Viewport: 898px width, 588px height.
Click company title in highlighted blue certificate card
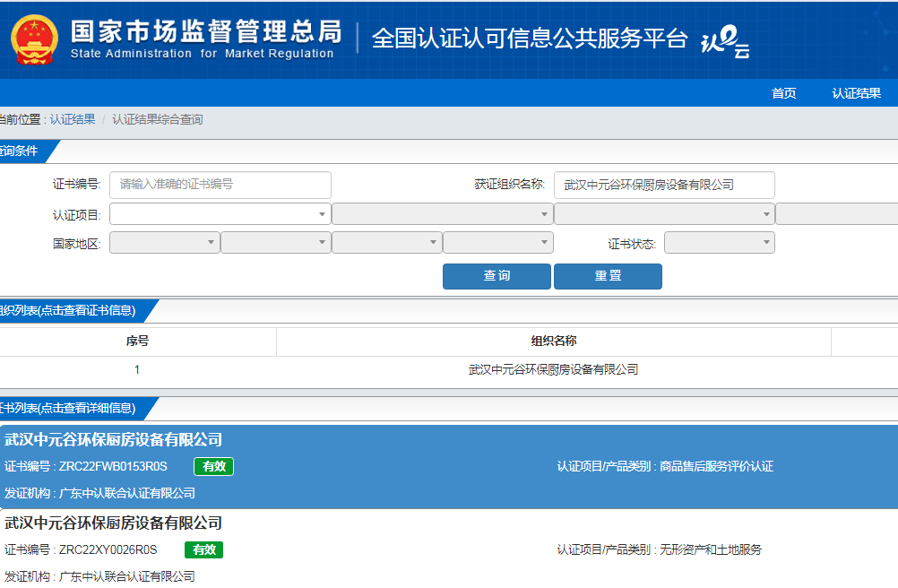point(114,440)
